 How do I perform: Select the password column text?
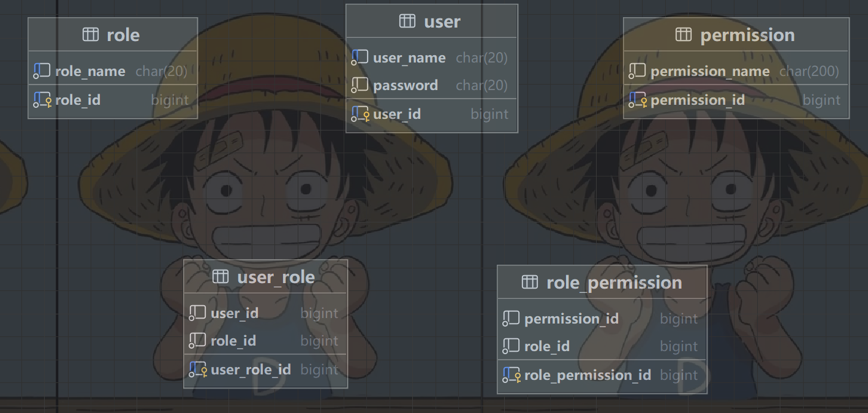tap(406, 85)
